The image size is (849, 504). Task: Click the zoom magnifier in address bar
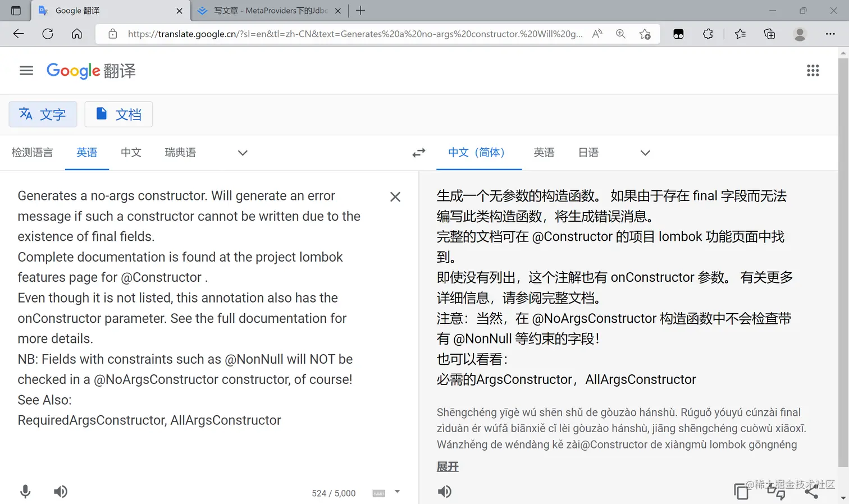coord(620,34)
